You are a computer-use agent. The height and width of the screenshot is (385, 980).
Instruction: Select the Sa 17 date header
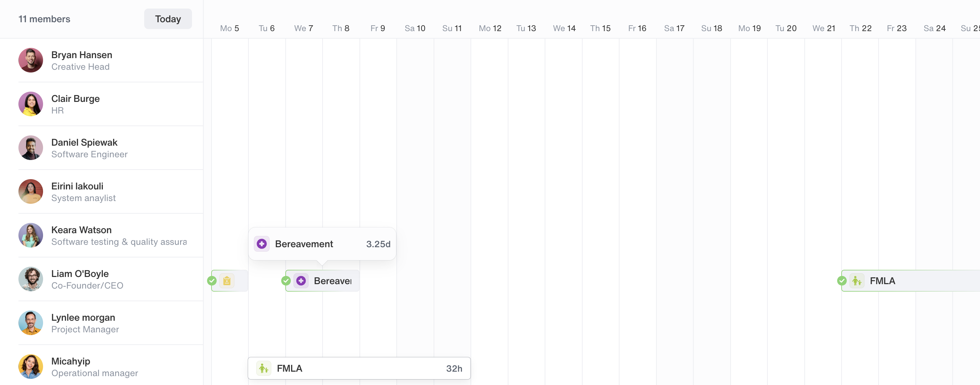pyautogui.click(x=674, y=28)
